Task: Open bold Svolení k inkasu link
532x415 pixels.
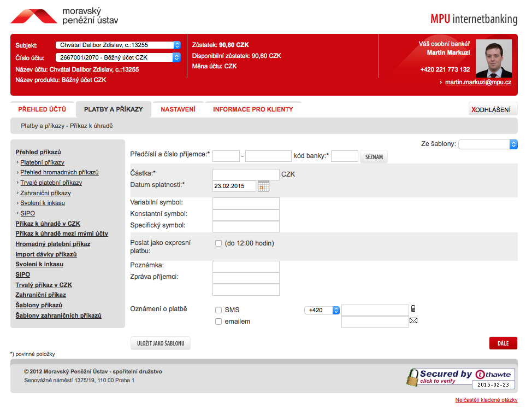Action: (39, 264)
